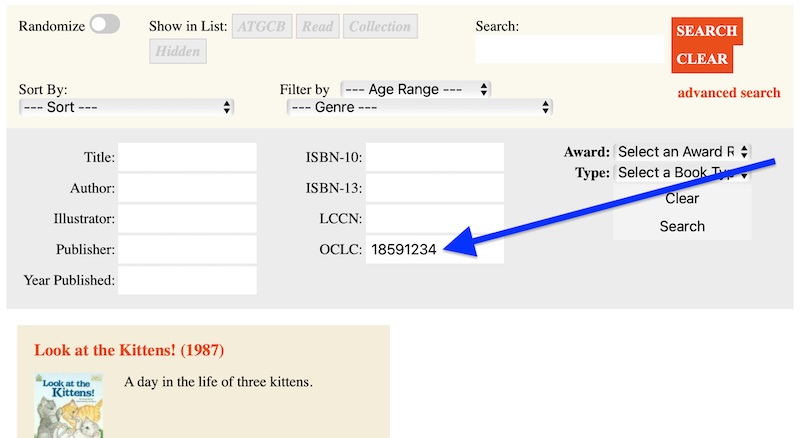This screenshot has height=438, width=800.
Task: Open the Age Range filter dropdown
Action: coord(415,89)
